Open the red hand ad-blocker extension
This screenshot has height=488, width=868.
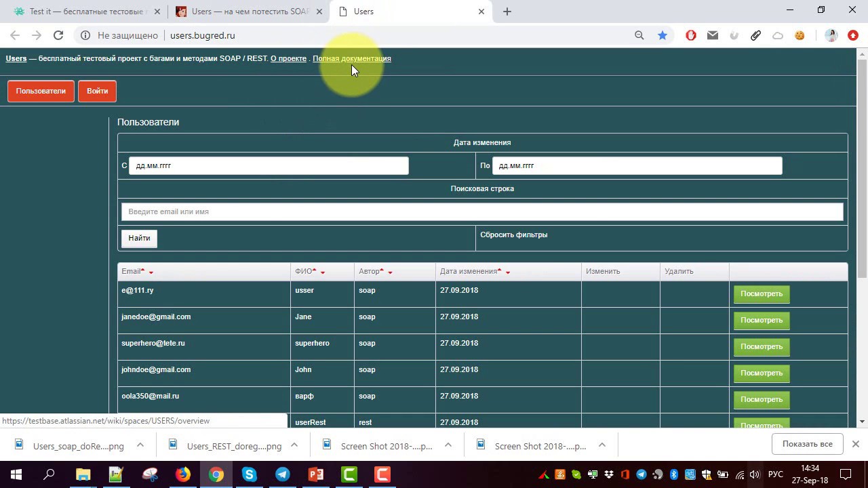691,35
